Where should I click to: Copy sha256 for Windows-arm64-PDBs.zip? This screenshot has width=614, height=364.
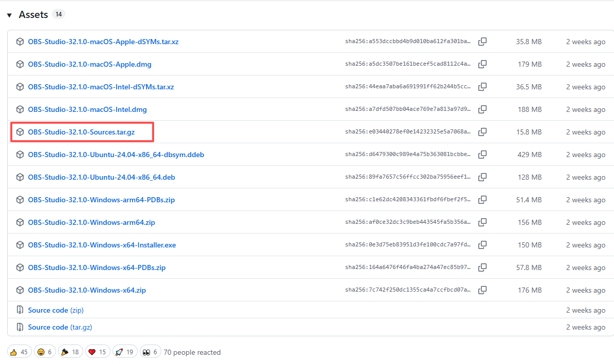click(x=482, y=200)
